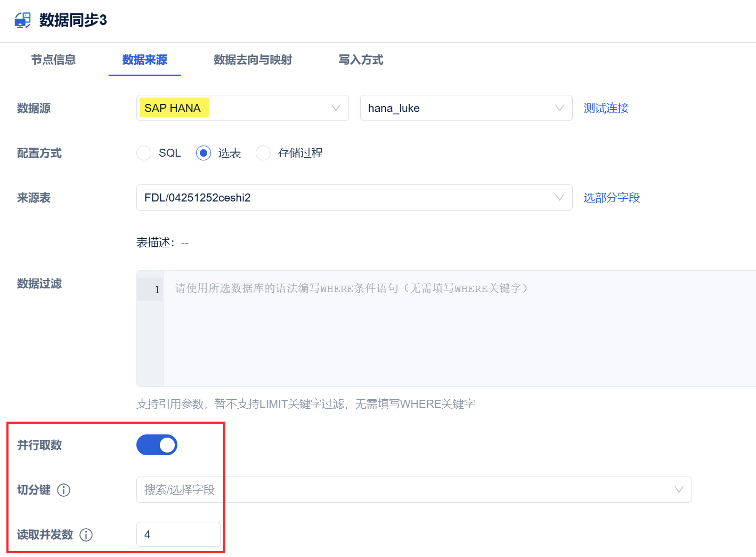The image size is (756, 557).
Task: Open the 写入方式 tab
Action: pyautogui.click(x=361, y=60)
